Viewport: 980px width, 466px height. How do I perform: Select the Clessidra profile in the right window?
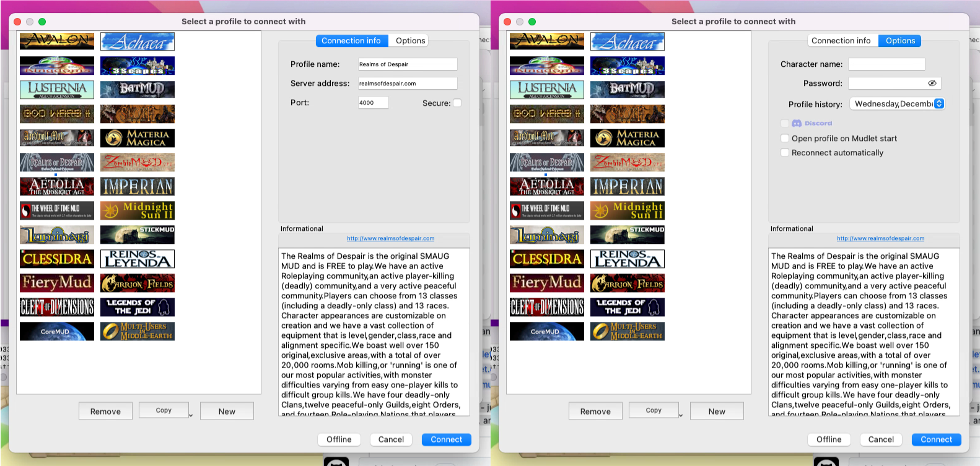coord(547,259)
